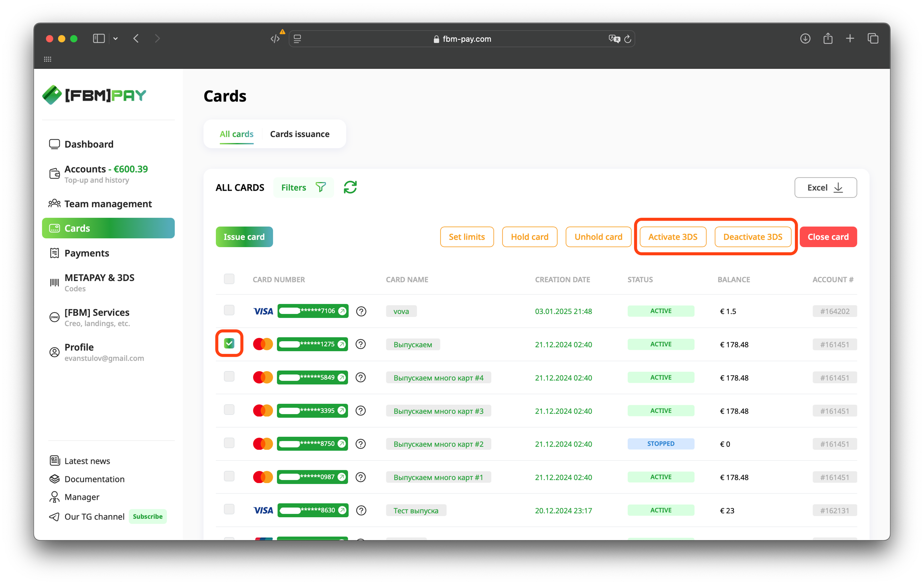
Task: Click the Safari share icon
Action: point(828,39)
